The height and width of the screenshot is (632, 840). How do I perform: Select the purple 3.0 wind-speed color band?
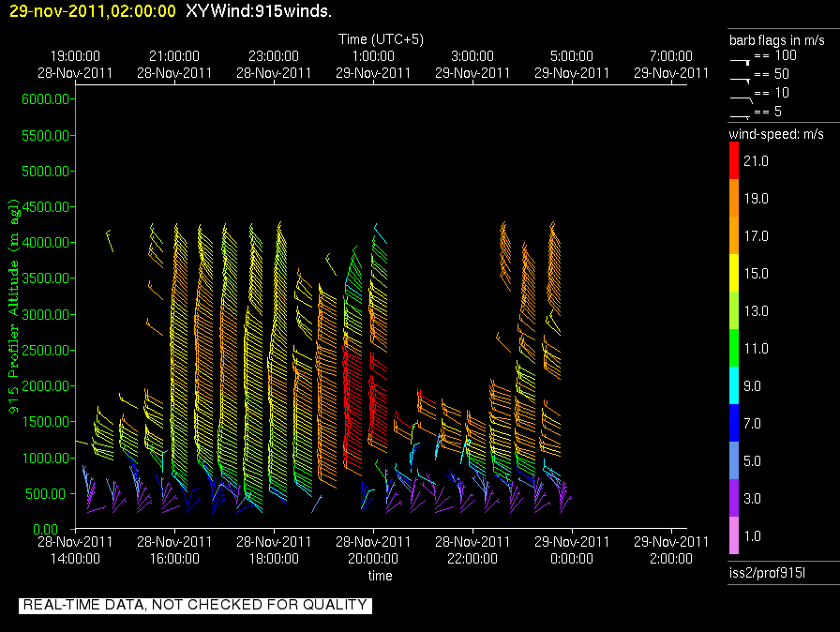pyautogui.click(x=734, y=498)
